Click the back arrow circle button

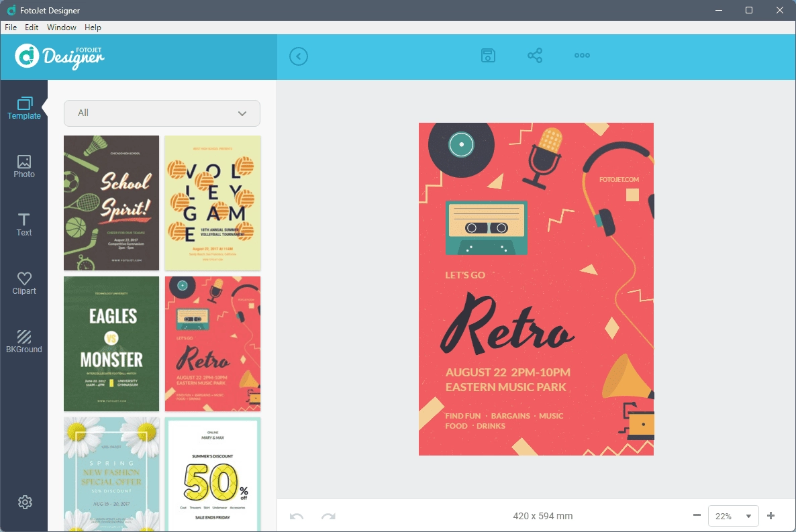[299, 56]
